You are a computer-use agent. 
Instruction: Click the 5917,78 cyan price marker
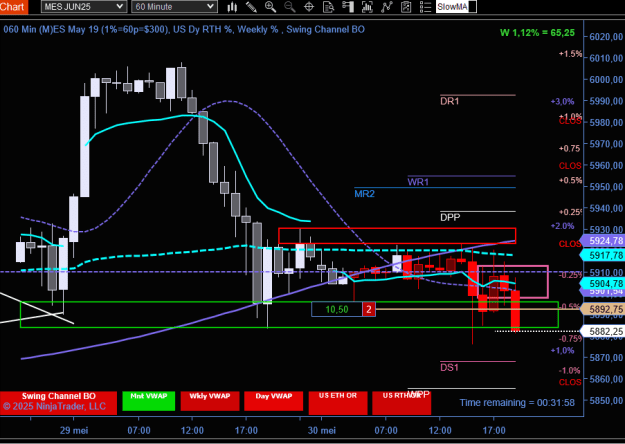(603, 255)
